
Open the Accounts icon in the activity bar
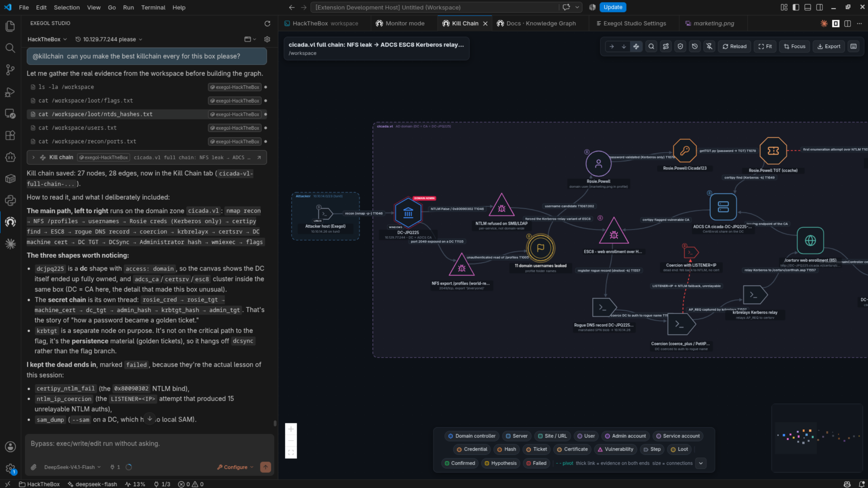click(x=10, y=447)
